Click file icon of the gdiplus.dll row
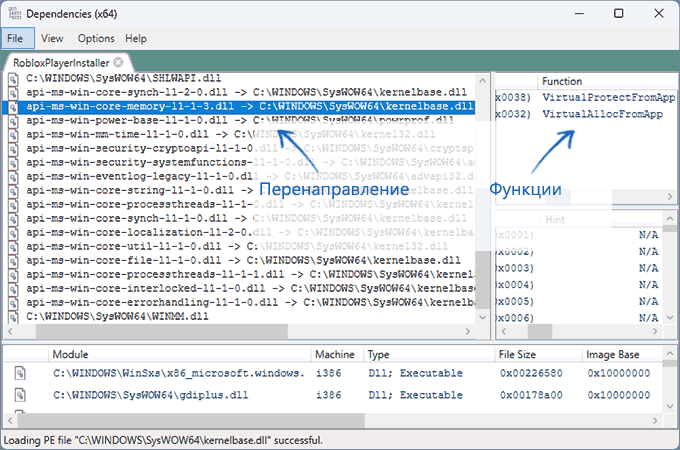Image resolution: width=680 pixels, height=450 pixels. point(20,395)
